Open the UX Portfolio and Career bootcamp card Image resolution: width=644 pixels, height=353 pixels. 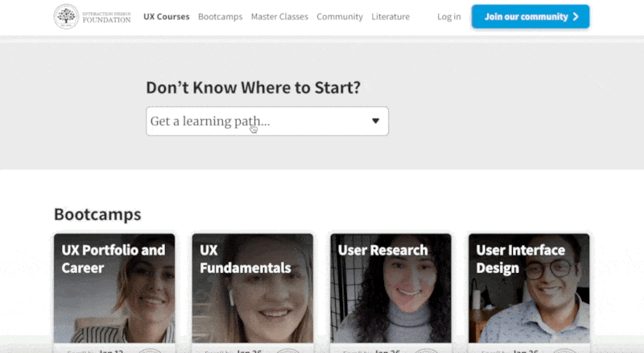114,293
